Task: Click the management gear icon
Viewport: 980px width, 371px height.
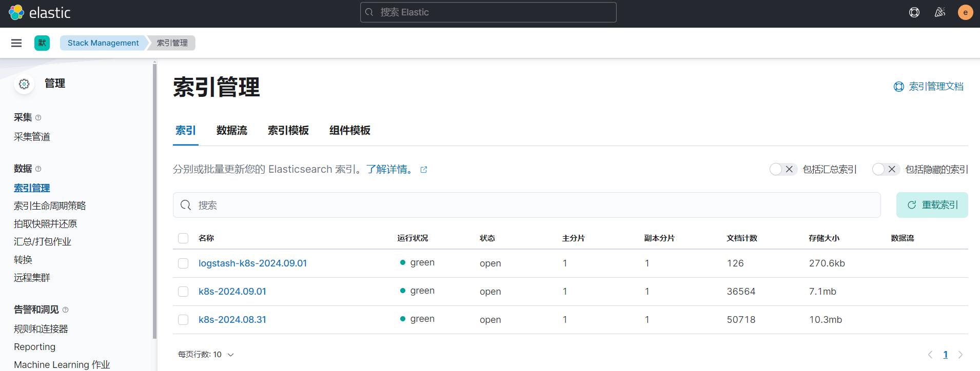Action: pyautogui.click(x=24, y=84)
